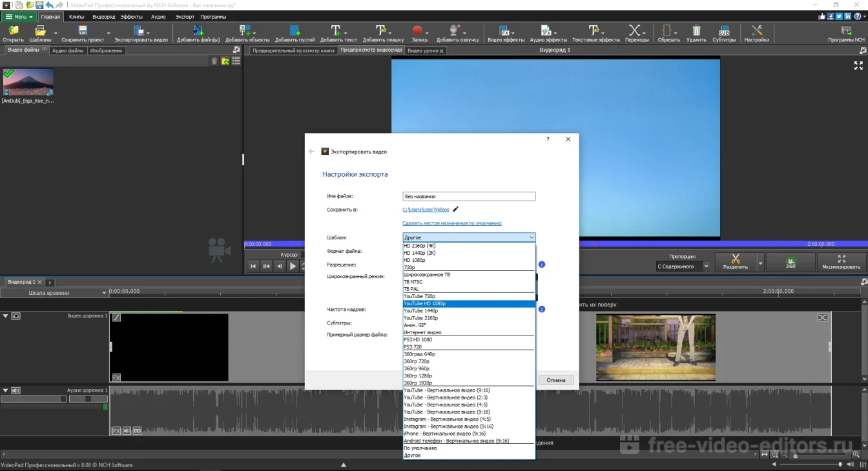Click the FX icon on the video clip
This screenshot has height=471, width=868.
(116, 377)
